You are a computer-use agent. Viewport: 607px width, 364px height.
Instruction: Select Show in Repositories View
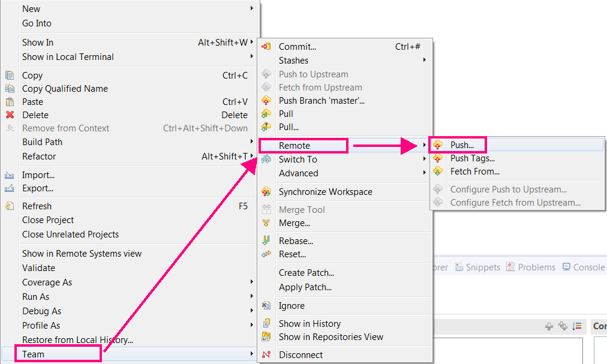(331, 337)
